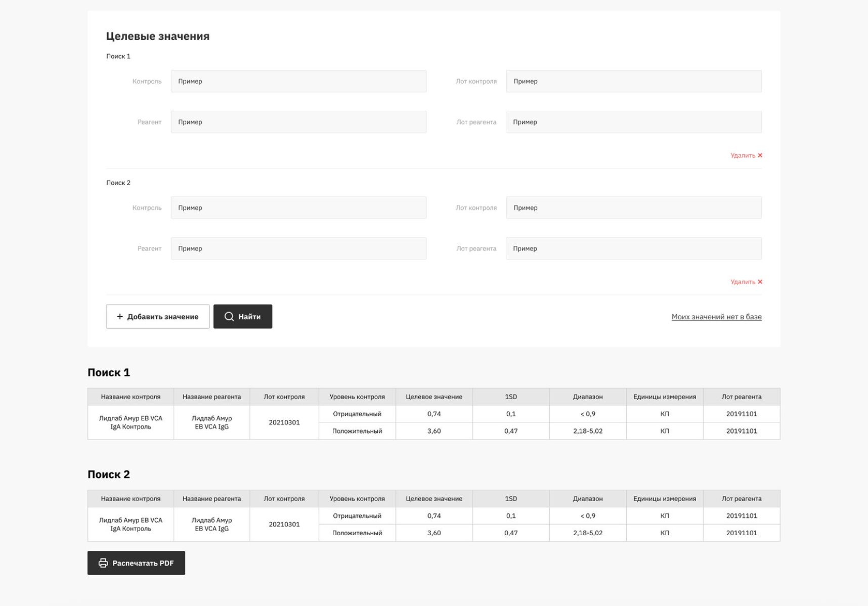Click the red X next to Поиск 2 Удалить
This screenshot has width=868, height=606.
(760, 282)
